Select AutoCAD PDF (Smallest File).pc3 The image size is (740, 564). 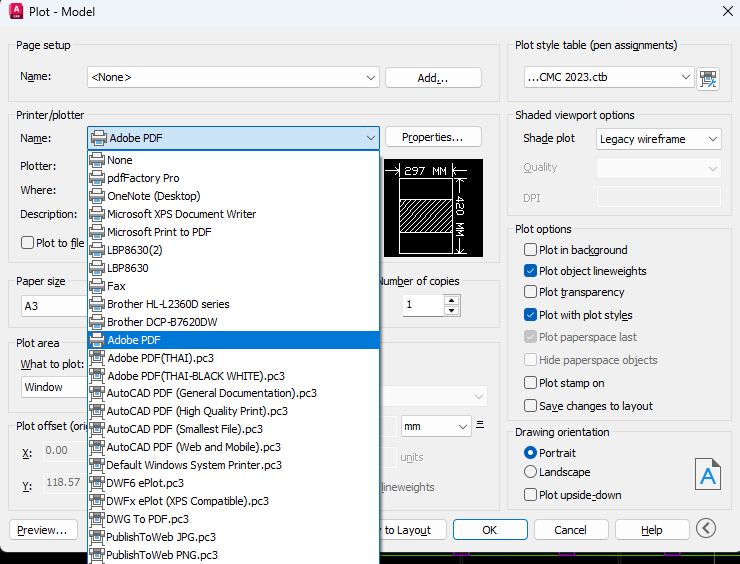234,429
